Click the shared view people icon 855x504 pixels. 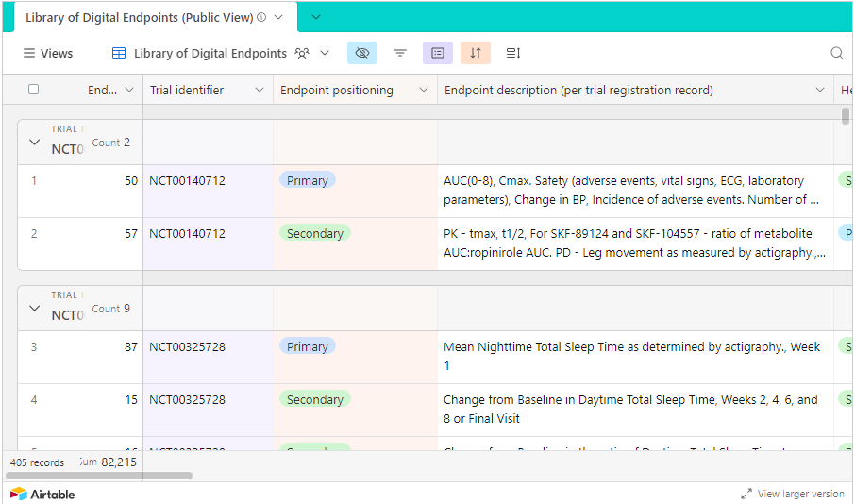[302, 53]
